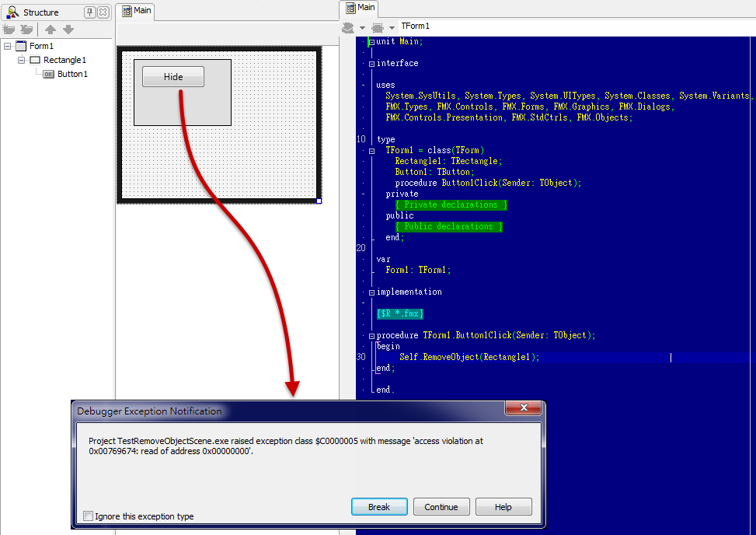Click the Break button in the exception dialog
The image size is (756, 535).
[x=379, y=507]
